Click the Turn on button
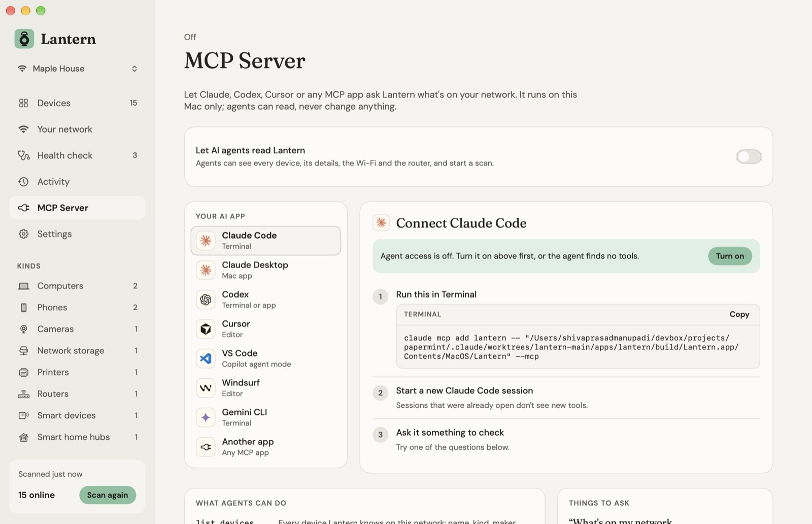 pyautogui.click(x=730, y=256)
